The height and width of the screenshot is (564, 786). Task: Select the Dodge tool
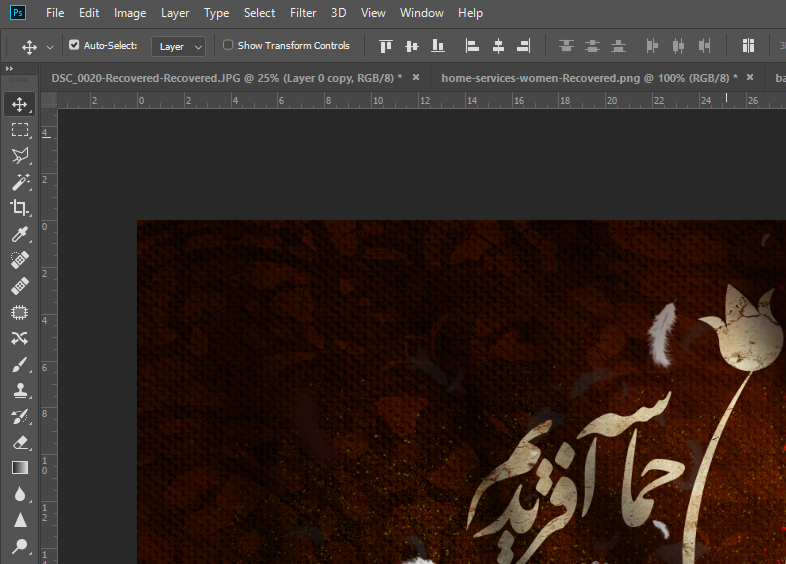(20, 546)
